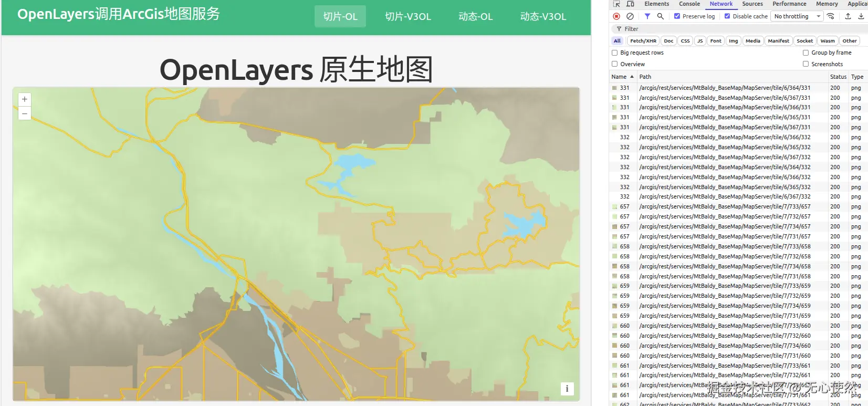This screenshot has width=868, height=406.
Task: Filter requests by Img
Action: (x=734, y=41)
